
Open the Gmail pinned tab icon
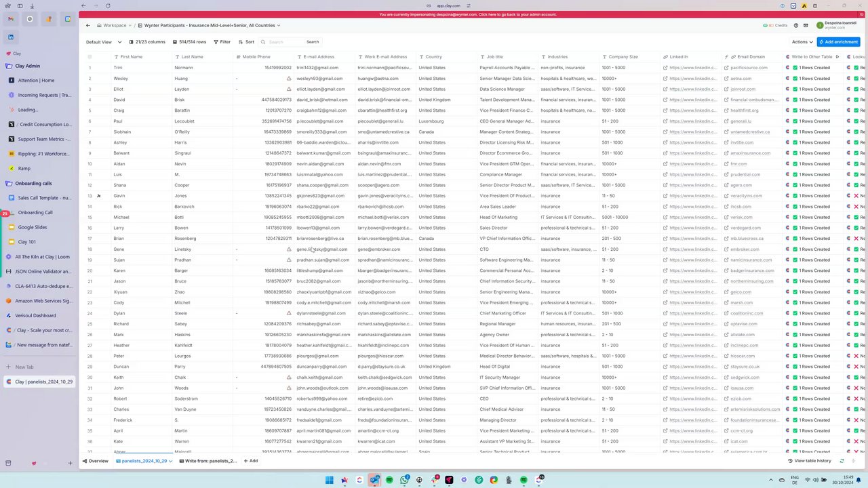tap(11, 19)
